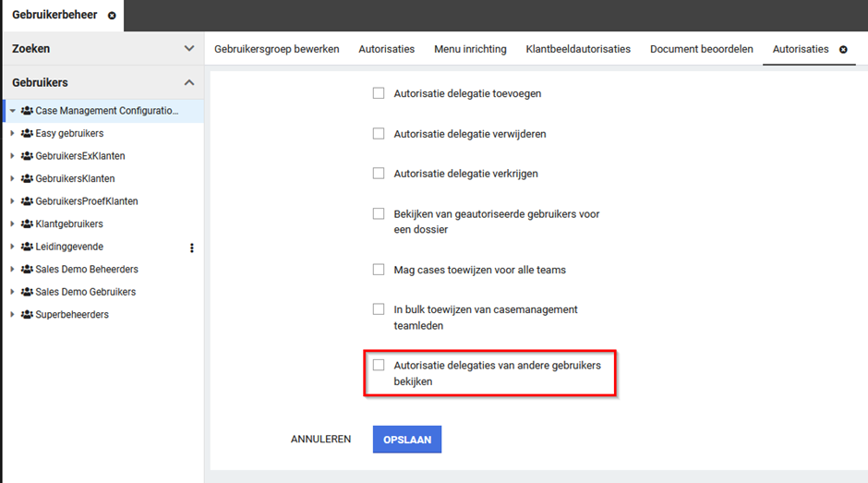Image resolution: width=868 pixels, height=483 pixels.
Task: Switch to Menu inrichting tab
Action: (470, 49)
